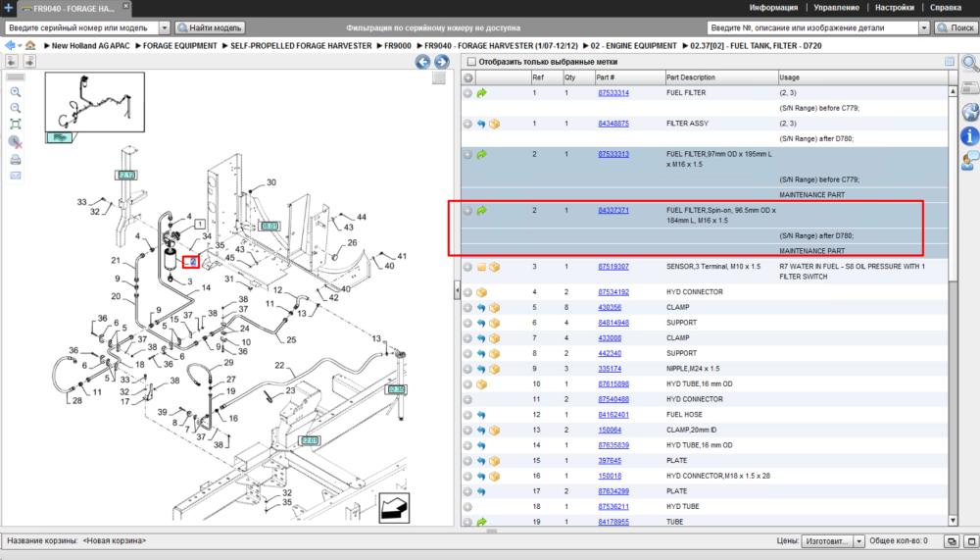The image size is (980, 560).
Task: Click the blue back arrow in breadcrumb
Action: pos(10,46)
